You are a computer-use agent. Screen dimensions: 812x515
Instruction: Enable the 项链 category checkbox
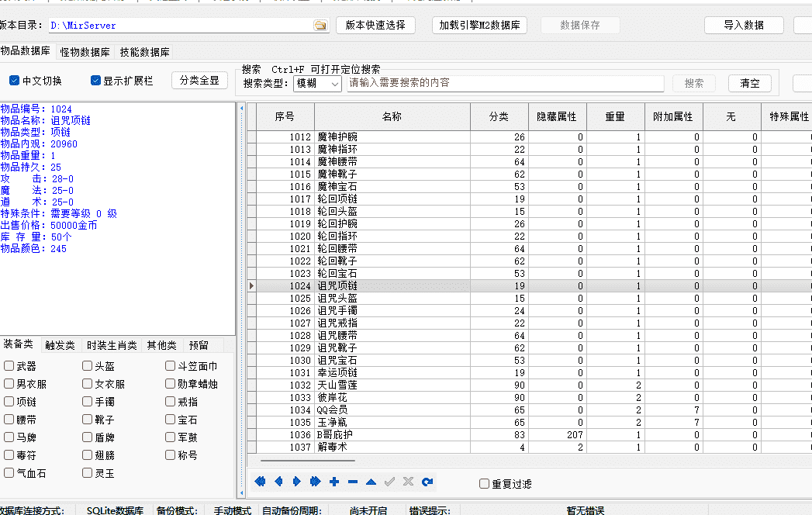pyautogui.click(x=9, y=402)
